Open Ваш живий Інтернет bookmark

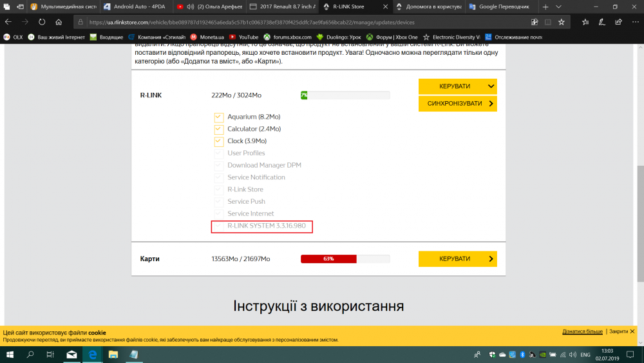(x=56, y=37)
